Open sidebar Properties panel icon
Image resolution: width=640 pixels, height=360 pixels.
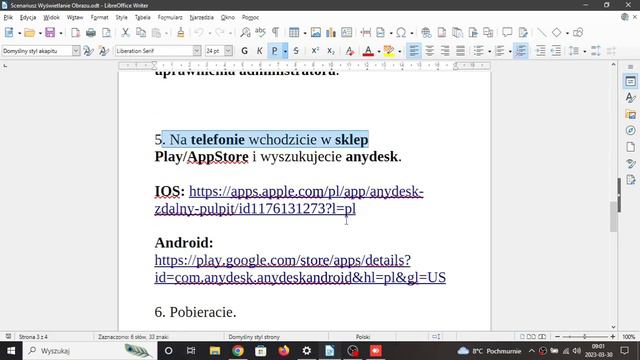point(631,81)
